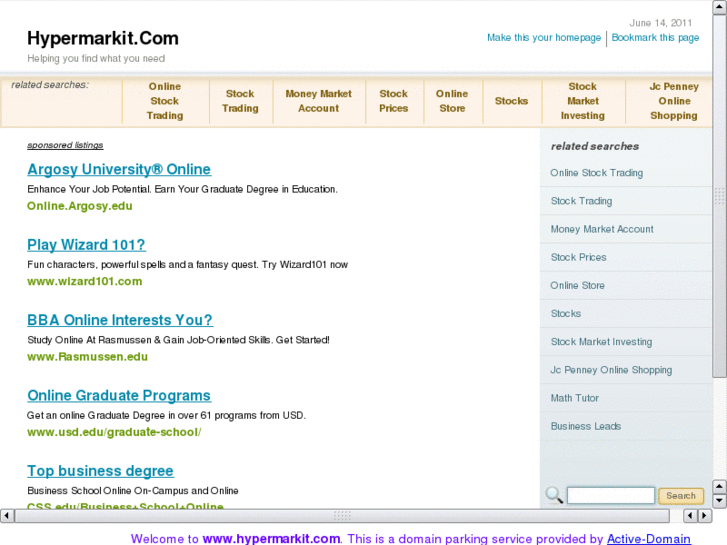Open sidebar 'Jc Penney Online Shopping' link
The height and width of the screenshot is (545, 727).
(611, 370)
